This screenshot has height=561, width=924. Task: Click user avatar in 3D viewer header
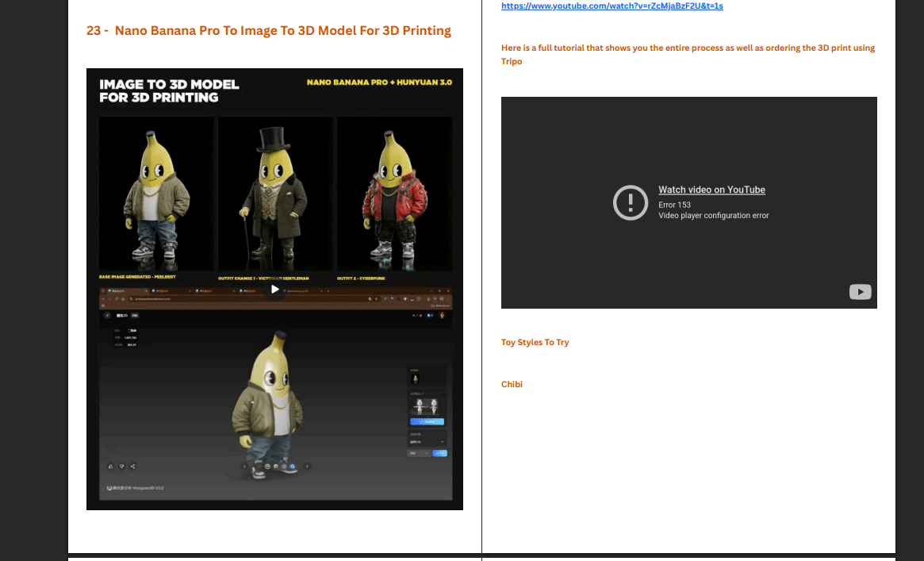[441, 315]
